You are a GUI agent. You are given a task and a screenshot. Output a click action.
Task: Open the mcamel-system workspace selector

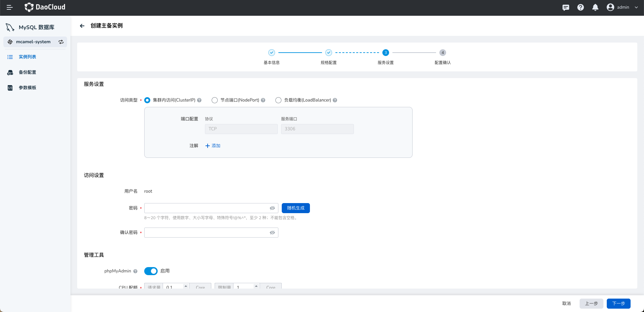point(33,42)
